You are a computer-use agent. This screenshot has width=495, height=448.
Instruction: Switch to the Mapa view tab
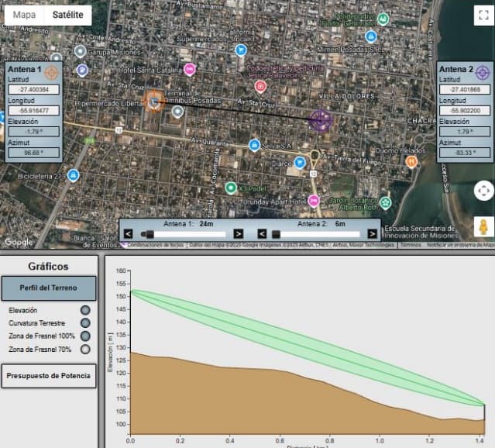click(x=24, y=15)
